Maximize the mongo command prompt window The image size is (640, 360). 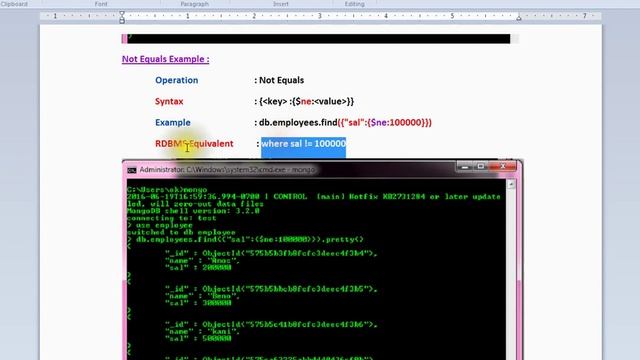480,167
